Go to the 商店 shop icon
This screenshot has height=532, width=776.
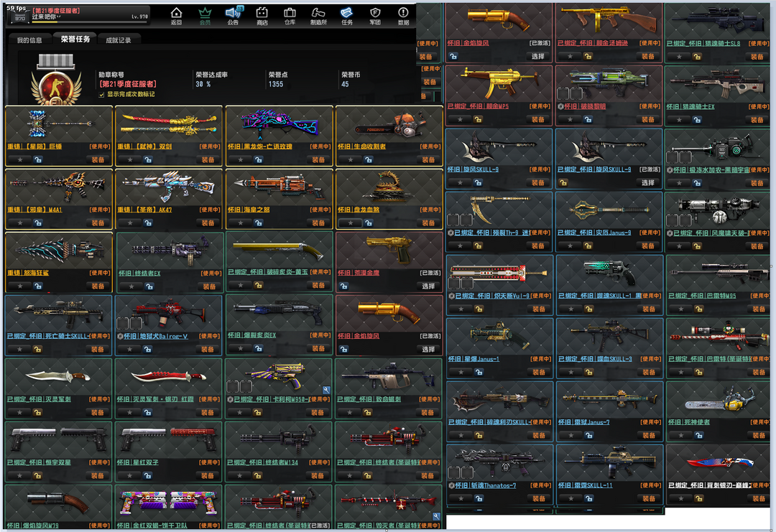(x=262, y=15)
